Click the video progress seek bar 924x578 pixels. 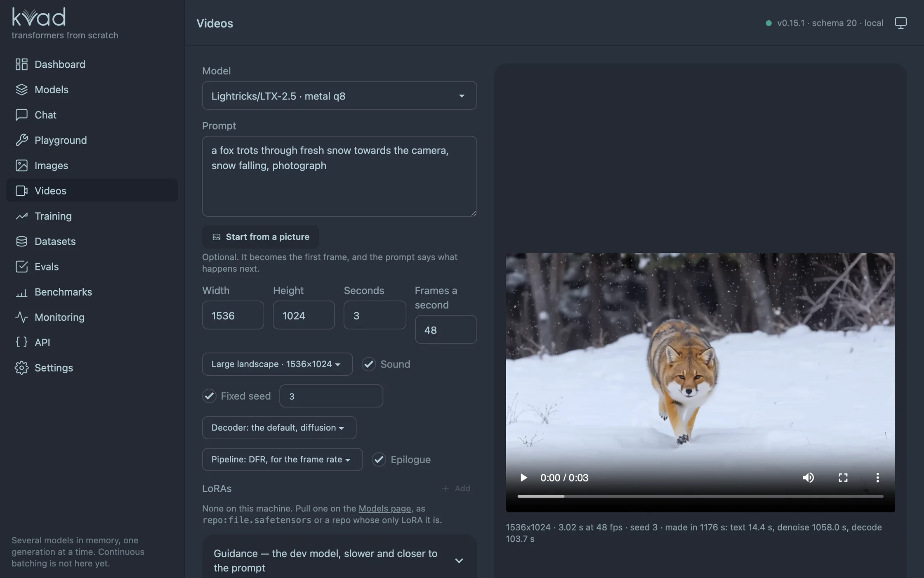[x=700, y=496]
